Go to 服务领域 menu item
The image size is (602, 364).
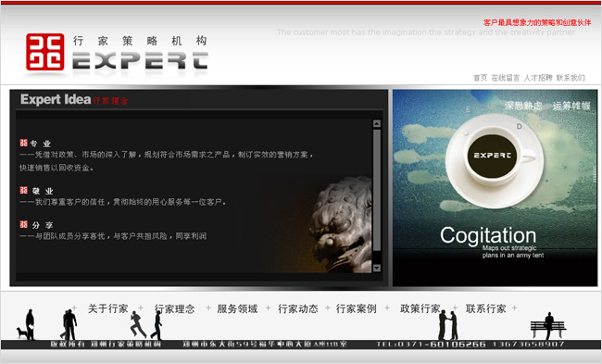[237, 308]
